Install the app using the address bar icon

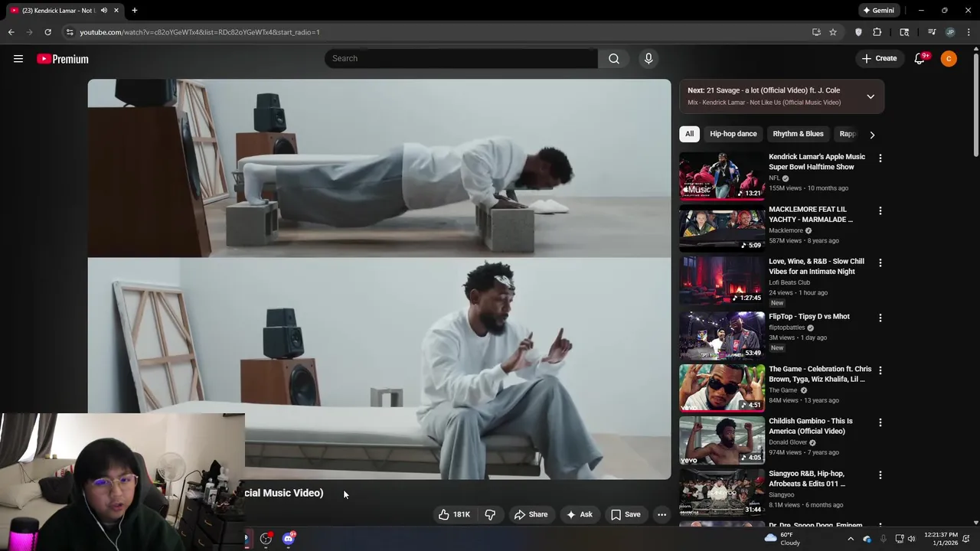tap(816, 32)
